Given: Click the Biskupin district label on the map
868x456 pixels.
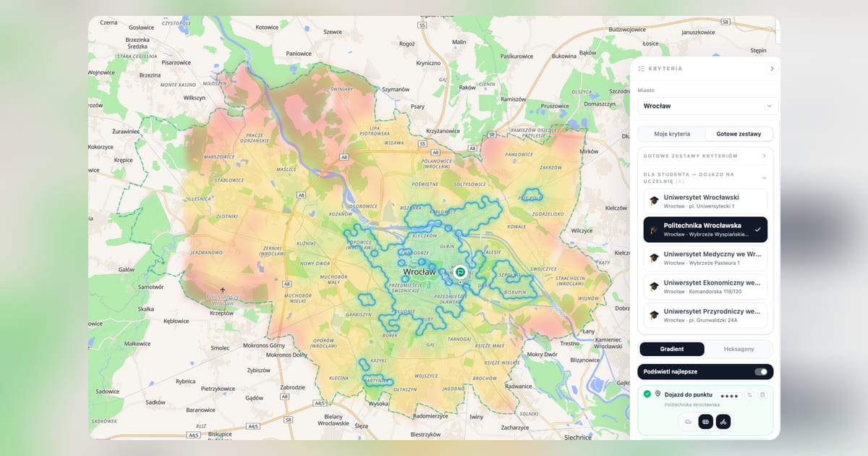Looking at the screenshot, I should (x=516, y=292).
